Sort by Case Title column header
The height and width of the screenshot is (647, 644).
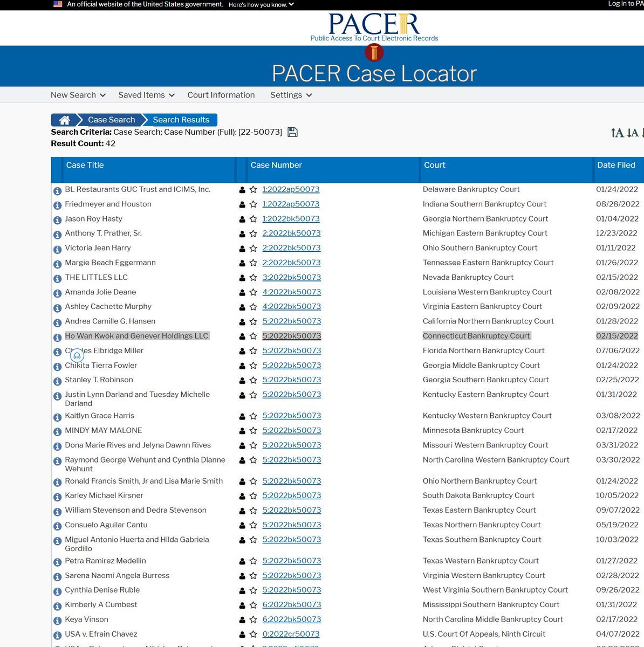[x=85, y=165]
